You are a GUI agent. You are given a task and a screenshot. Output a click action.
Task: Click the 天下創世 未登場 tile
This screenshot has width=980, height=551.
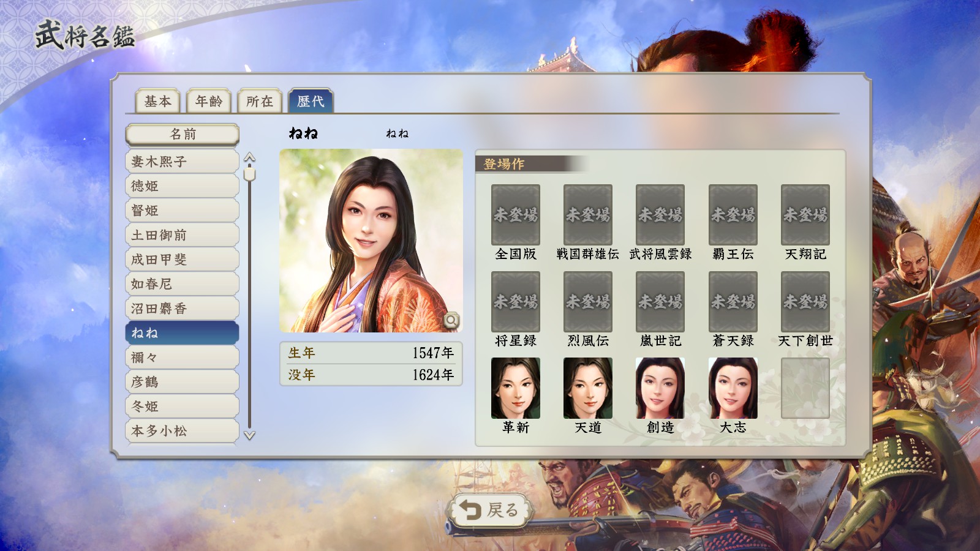pyautogui.click(x=805, y=302)
